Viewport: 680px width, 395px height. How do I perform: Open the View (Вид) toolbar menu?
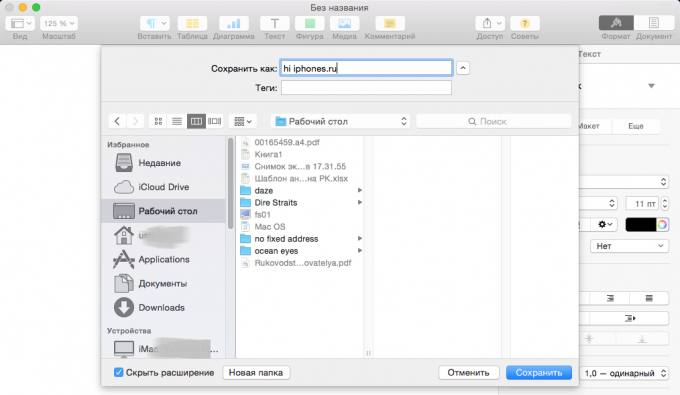coord(20,23)
